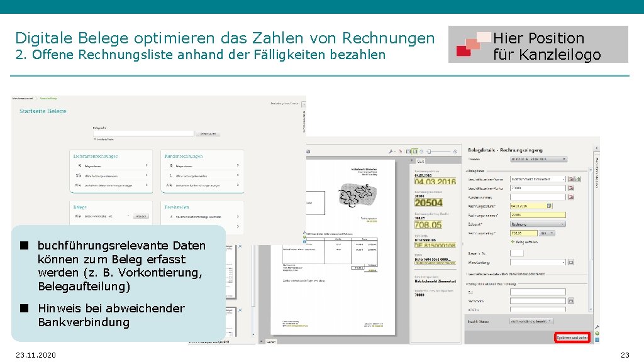Switch to the OCR tab
The height and width of the screenshot is (362, 644).
pos(421,161)
